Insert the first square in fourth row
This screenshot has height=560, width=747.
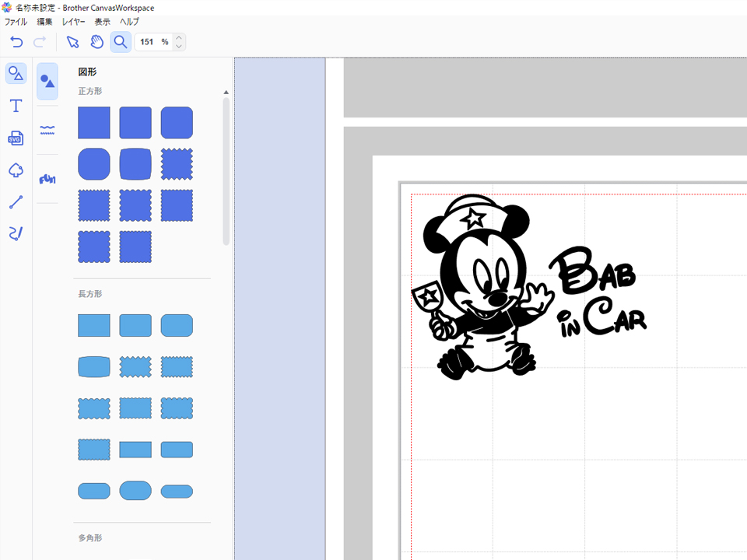tap(94, 247)
